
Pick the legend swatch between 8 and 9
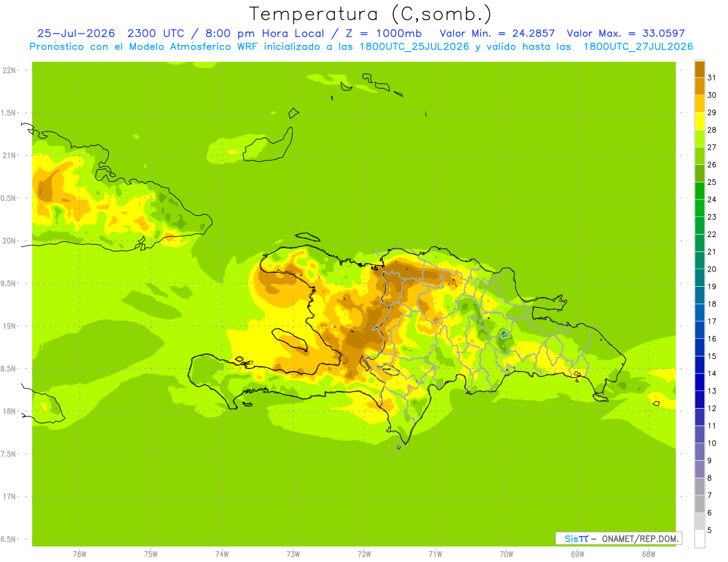(699, 469)
